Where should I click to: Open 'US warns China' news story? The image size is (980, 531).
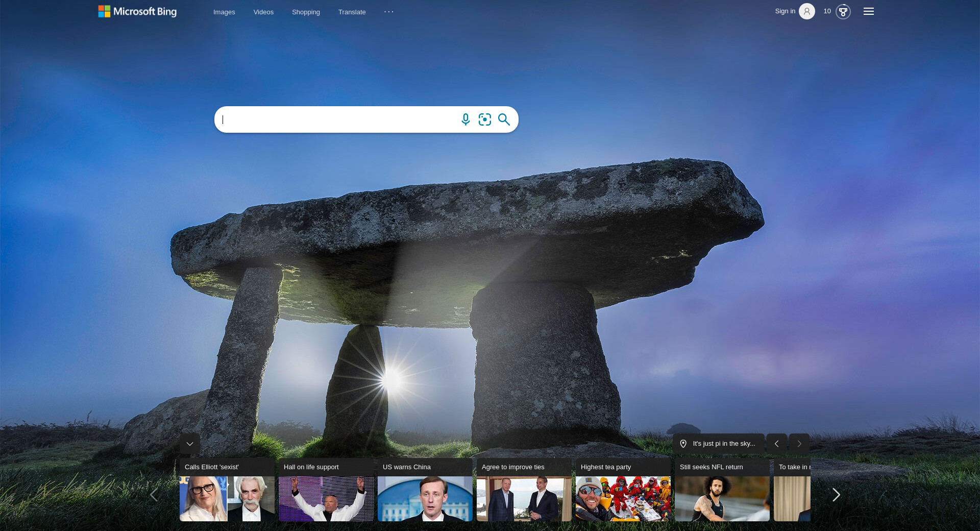click(x=425, y=490)
